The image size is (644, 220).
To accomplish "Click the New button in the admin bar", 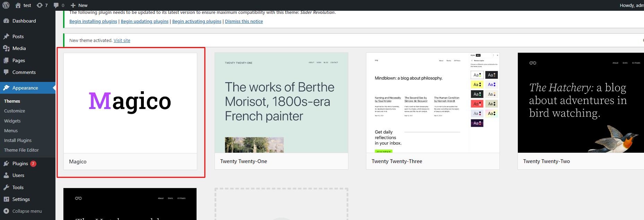I will (x=79, y=5).
